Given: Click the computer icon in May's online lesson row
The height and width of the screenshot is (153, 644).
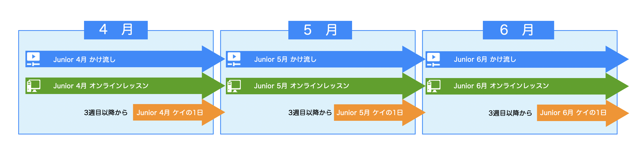Looking at the screenshot, I should pyautogui.click(x=234, y=86).
